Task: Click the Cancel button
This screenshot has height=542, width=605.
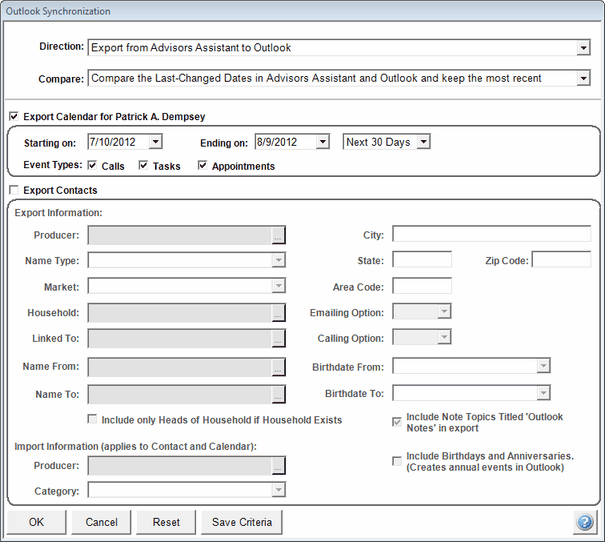Action: [x=101, y=522]
